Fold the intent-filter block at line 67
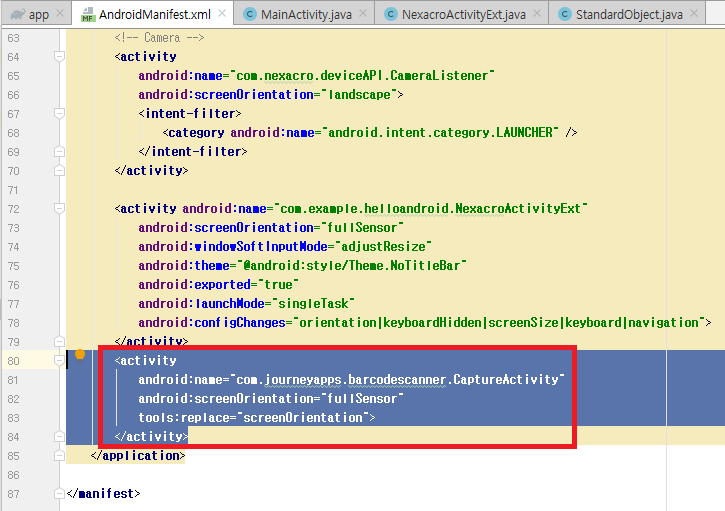 [59, 114]
